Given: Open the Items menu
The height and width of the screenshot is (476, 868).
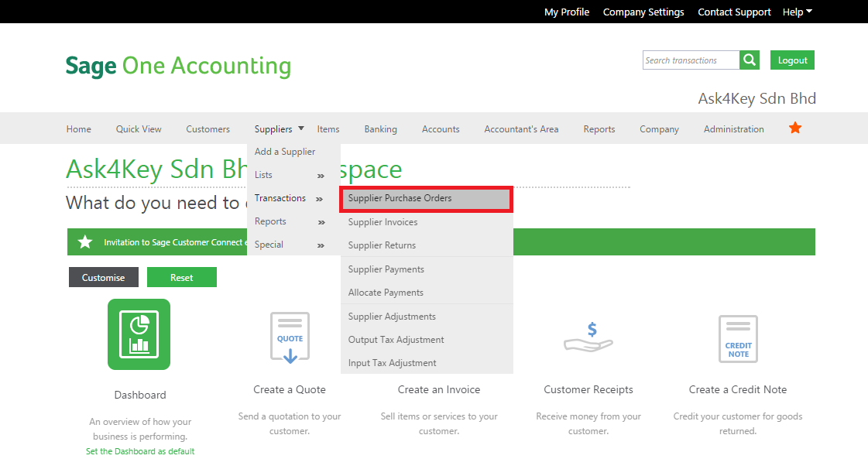Looking at the screenshot, I should (328, 129).
